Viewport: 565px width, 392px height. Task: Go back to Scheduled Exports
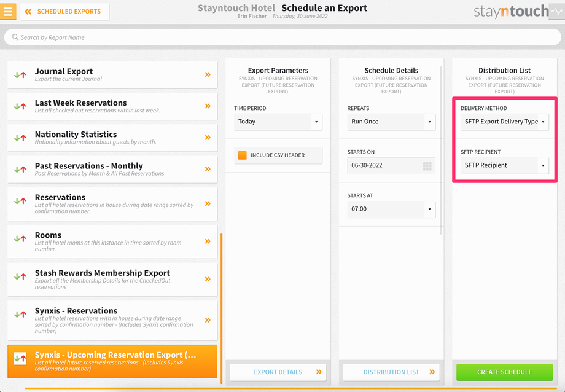tap(65, 12)
